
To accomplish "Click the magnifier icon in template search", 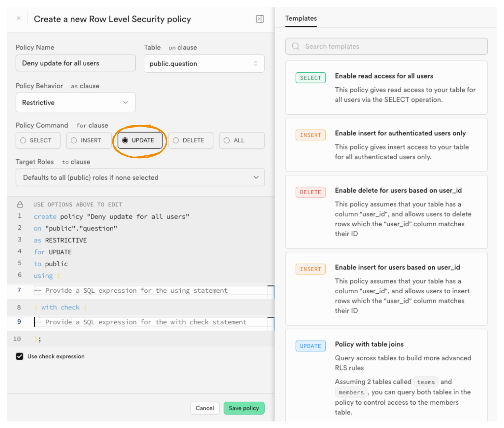I will [296, 46].
